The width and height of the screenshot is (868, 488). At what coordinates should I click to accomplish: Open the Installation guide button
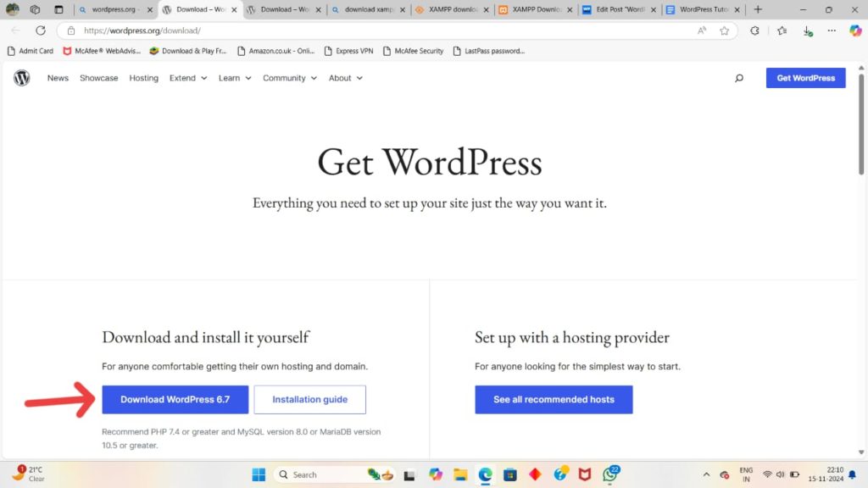point(309,400)
